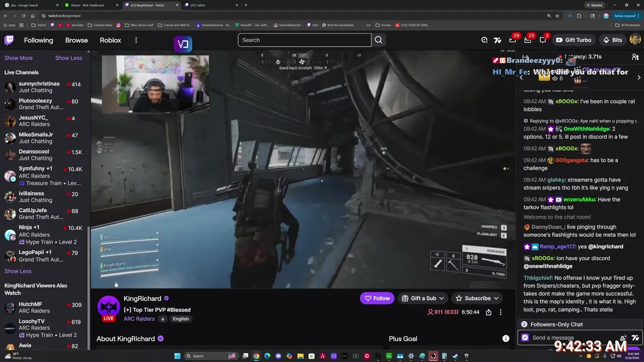Open a new browser tab
Image resolution: width=644 pixels, height=362 pixels.
[x=246, y=5]
